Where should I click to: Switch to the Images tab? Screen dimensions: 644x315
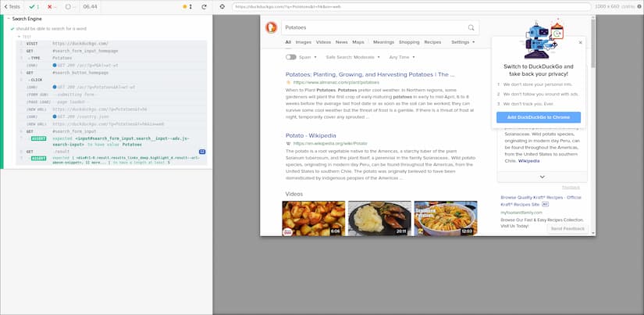click(x=304, y=42)
